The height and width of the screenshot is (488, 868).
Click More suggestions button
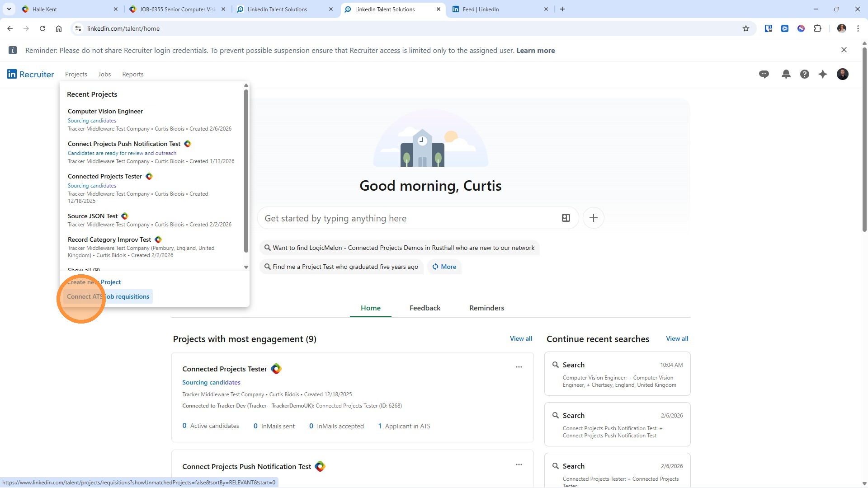coord(444,267)
